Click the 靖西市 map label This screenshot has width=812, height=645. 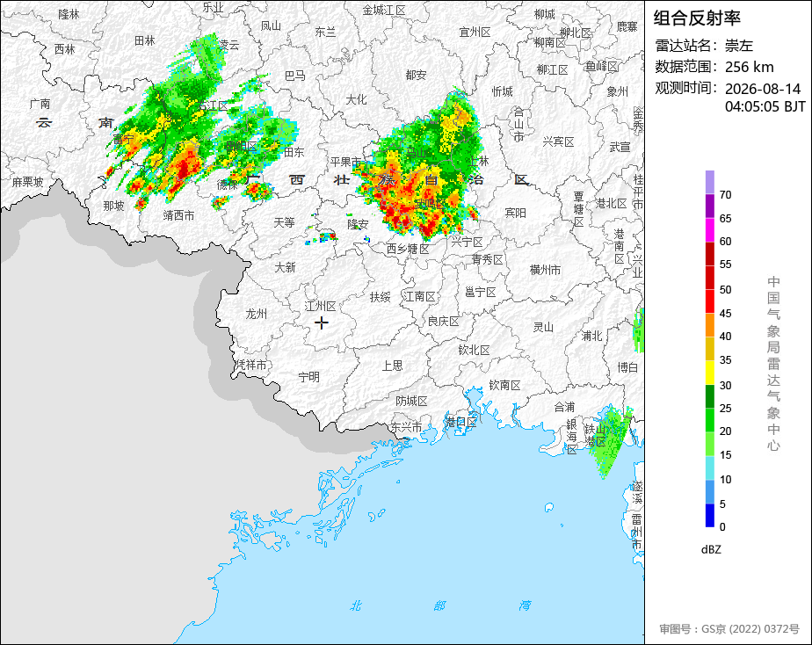click(x=178, y=215)
